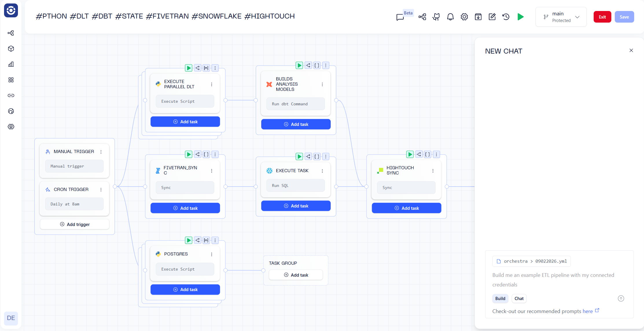Open the Beta chat bubble icon
Image resolution: width=644 pixels, height=331 pixels.
click(x=400, y=17)
